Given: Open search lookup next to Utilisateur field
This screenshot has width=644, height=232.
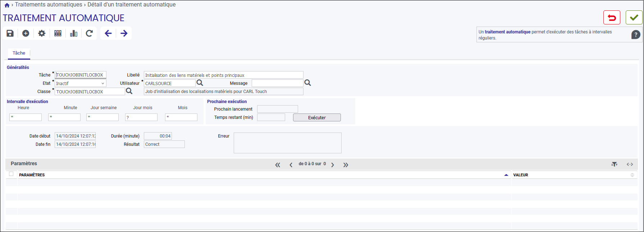Looking at the screenshot, I should [200, 83].
